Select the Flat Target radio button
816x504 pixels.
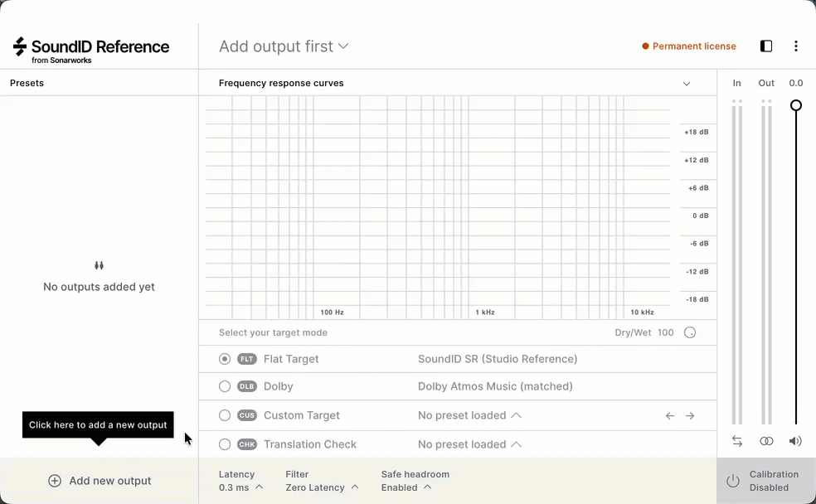click(x=225, y=359)
